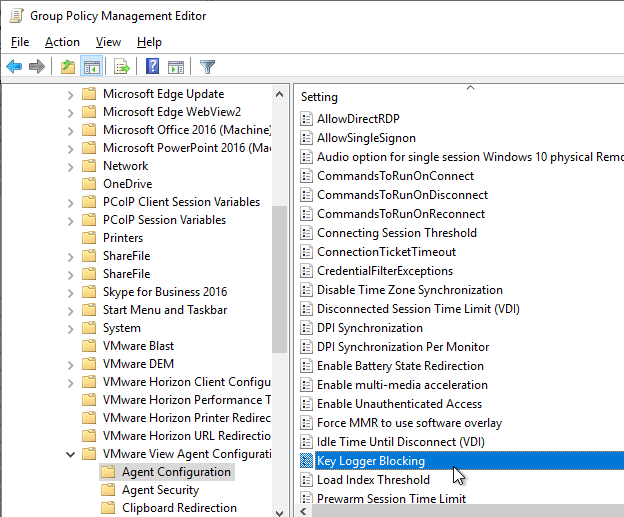Open the File menu
This screenshot has width=624, height=517.
[x=20, y=42]
